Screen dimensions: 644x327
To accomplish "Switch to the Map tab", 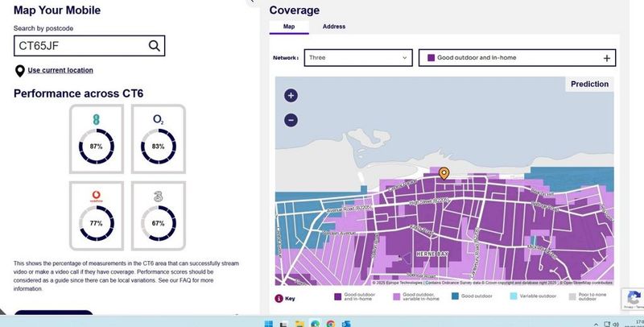I will (x=289, y=27).
